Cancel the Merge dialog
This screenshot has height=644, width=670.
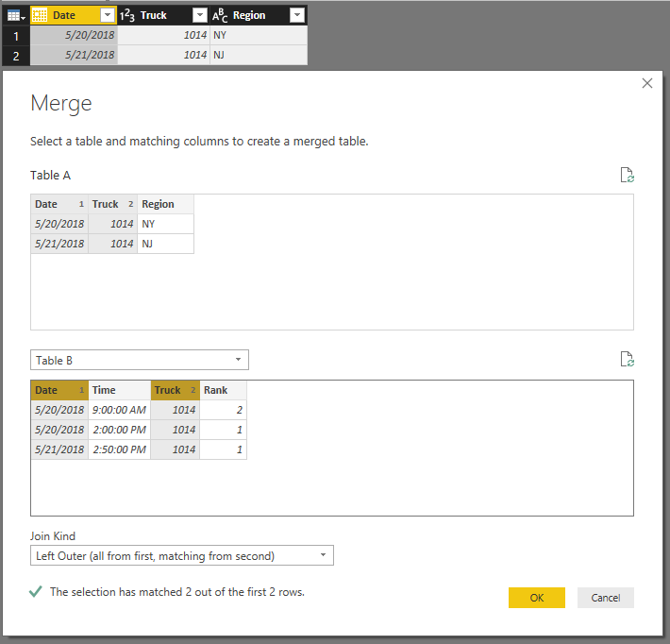(x=606, y=598)
